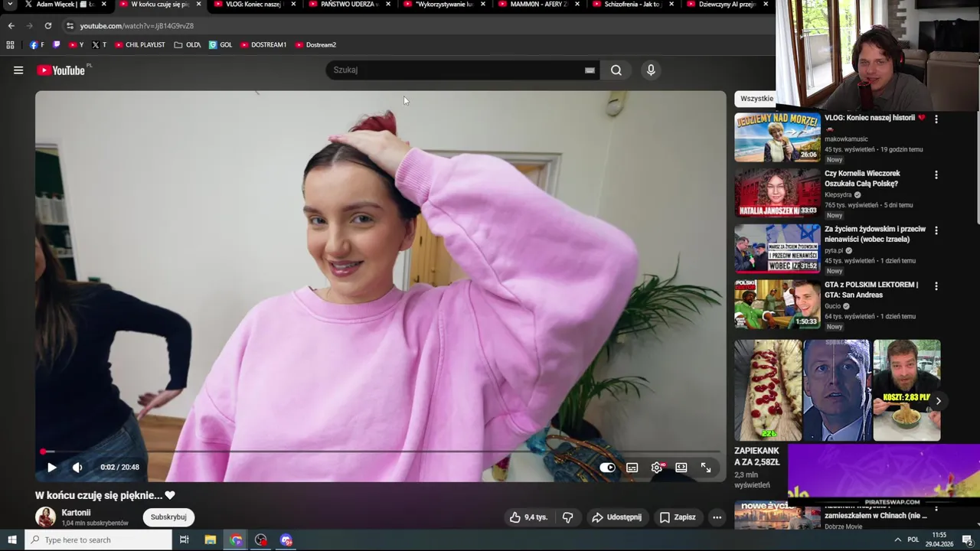Switch to theater mode view
The width and height of the screenshot is (980, 551).
tap(681, 468)
